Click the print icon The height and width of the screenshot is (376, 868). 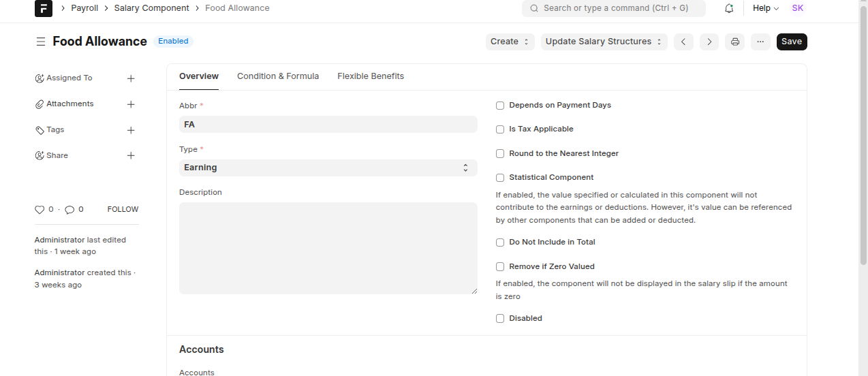[x=735, y=42]
